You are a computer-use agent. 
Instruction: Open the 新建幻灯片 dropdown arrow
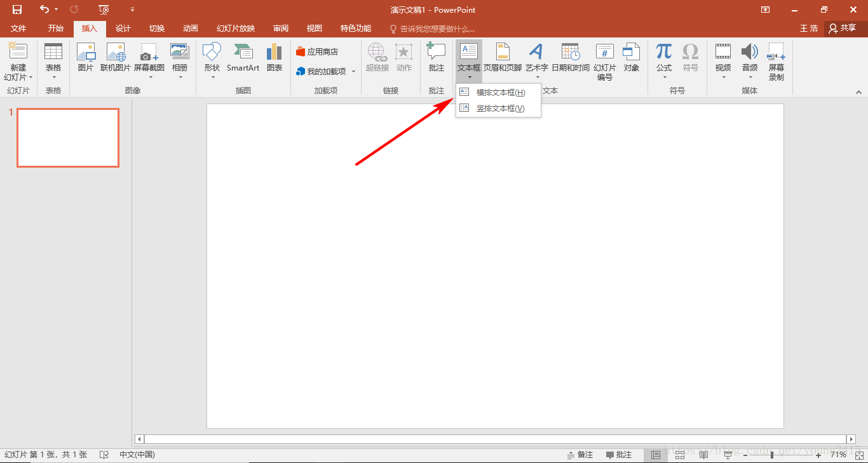(31, 77)
